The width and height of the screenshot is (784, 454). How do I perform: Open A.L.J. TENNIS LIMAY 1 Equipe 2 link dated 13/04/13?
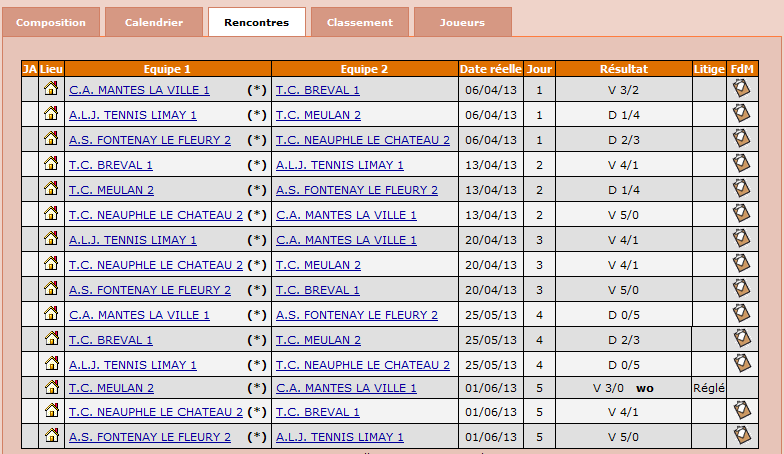[x=340, y=165]
